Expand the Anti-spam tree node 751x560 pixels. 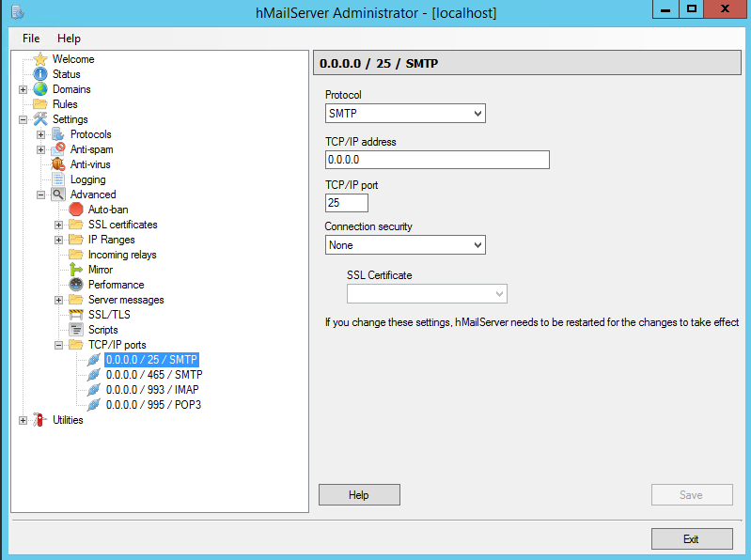(x=40, y=149)
